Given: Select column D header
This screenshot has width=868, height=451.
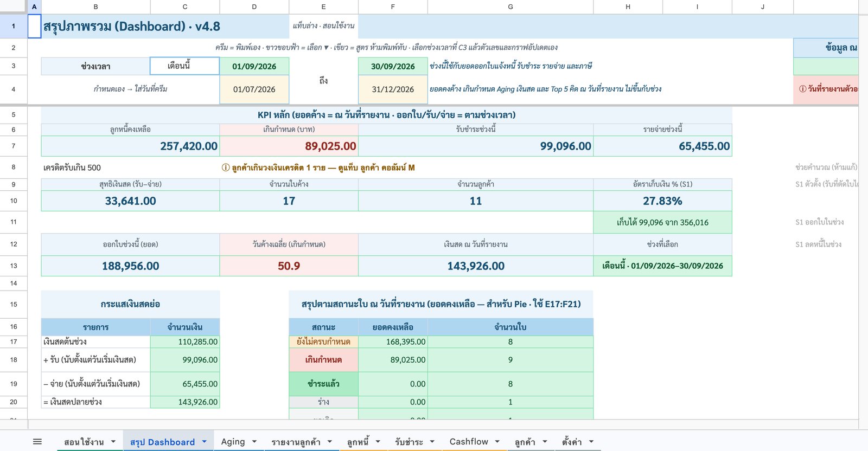Looking at the screenshot, I should pyautogui.click(x=254, y=7).
